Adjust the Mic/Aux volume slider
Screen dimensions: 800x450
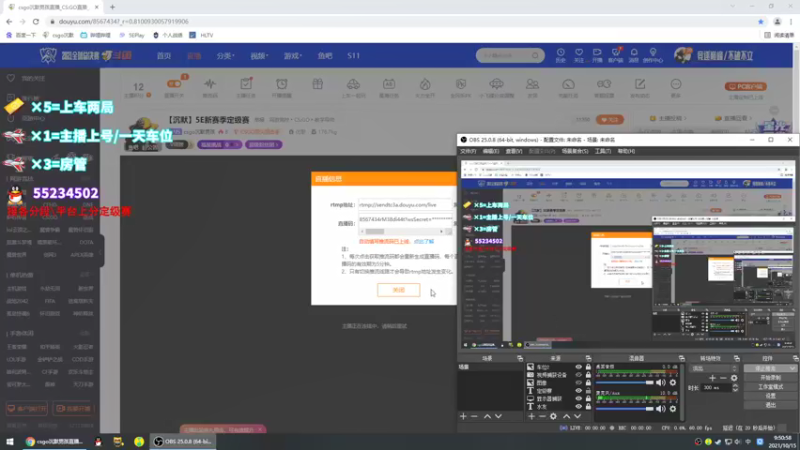625,408
